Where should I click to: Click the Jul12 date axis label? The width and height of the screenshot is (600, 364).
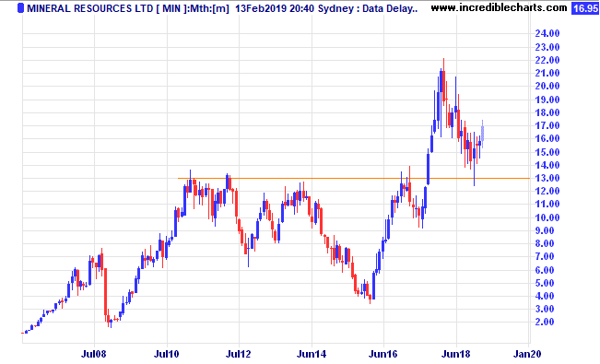[x=239, y=355]
